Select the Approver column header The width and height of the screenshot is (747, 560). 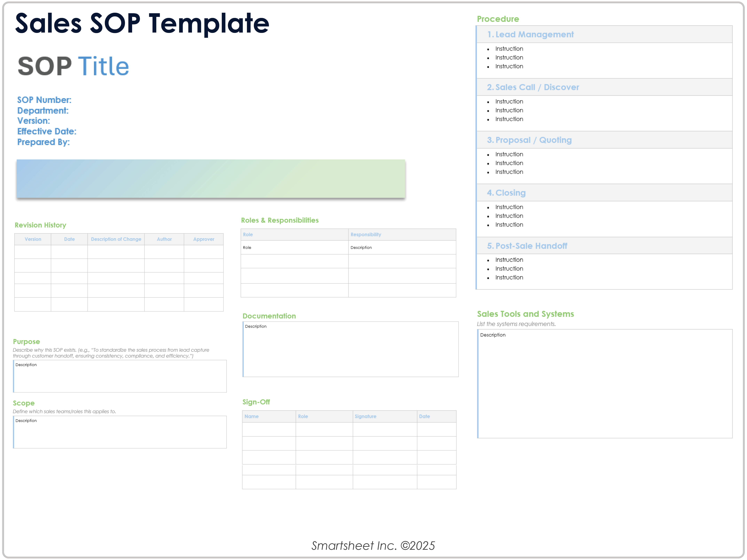204,239
